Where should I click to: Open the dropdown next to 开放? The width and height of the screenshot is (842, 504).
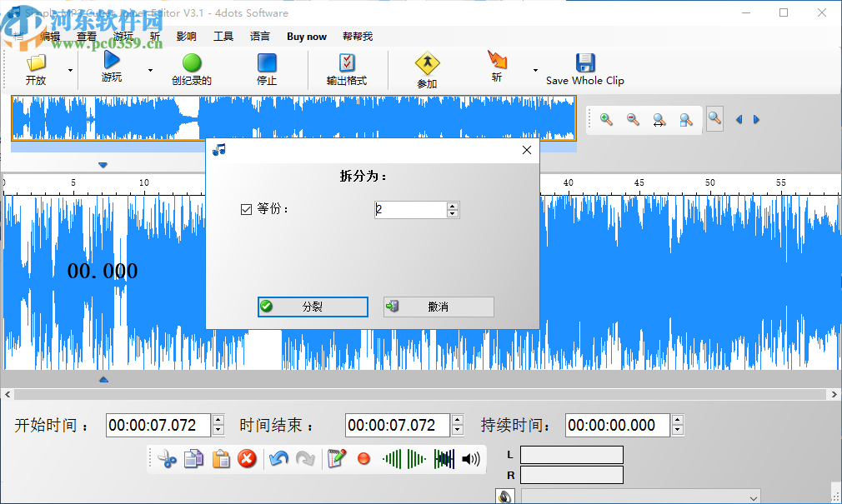pos(71,71)
